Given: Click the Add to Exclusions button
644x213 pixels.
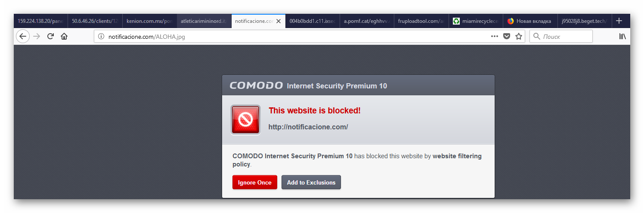Looking at the screenshot, I should tap(311, 182).
